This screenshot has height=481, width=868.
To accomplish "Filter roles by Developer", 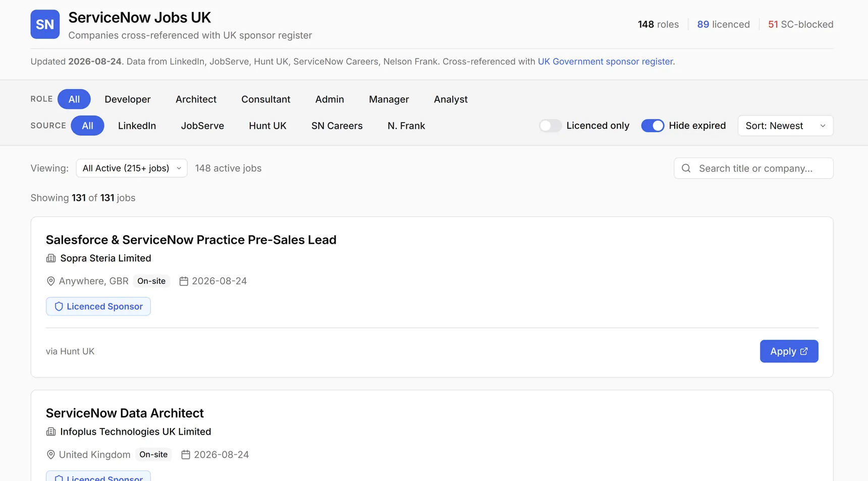I will click(128, 99).
